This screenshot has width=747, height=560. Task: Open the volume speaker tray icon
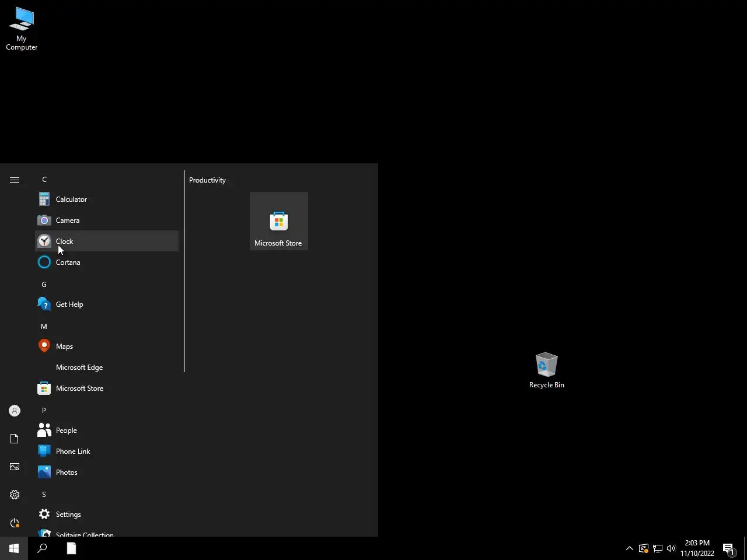(x=671, y=548)
